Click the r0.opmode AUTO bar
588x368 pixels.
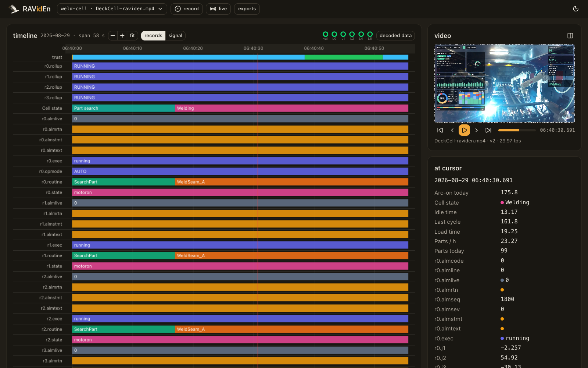[x=240, y=171]
